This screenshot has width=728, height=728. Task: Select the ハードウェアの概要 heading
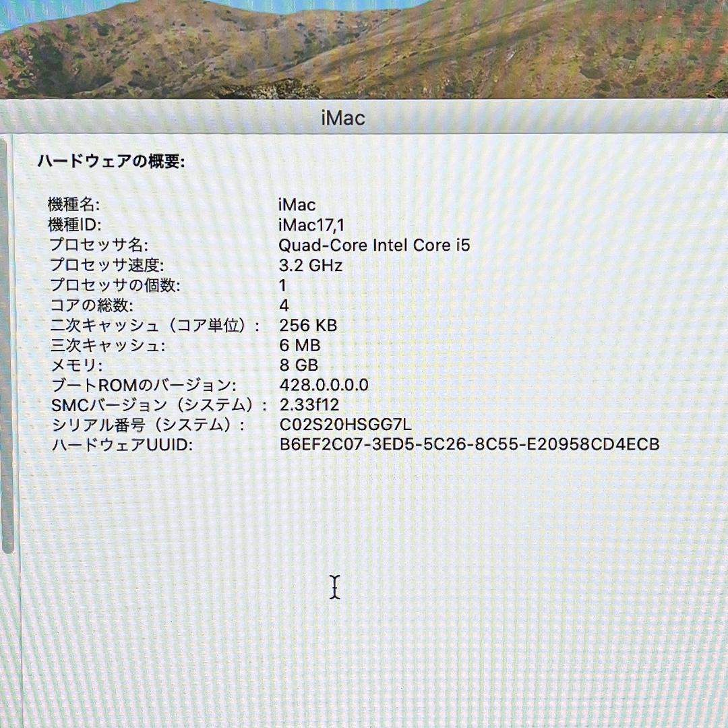coord(111,161)
